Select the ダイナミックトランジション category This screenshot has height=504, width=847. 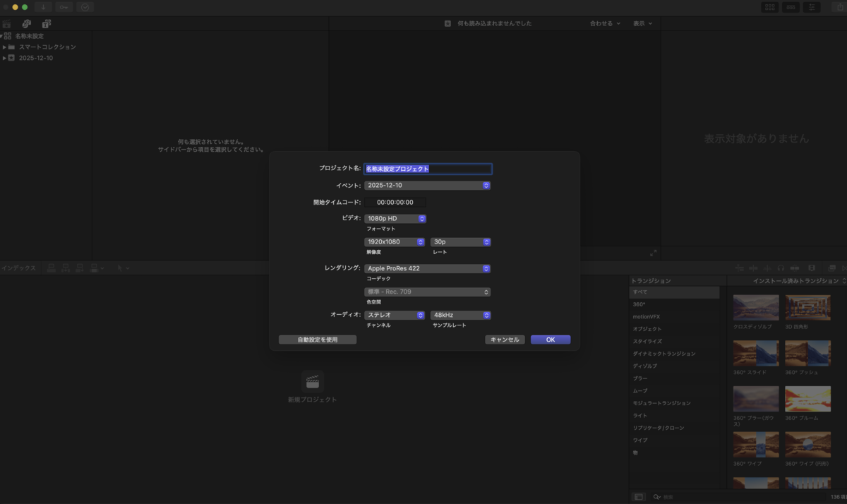click(x=674, y=354)
